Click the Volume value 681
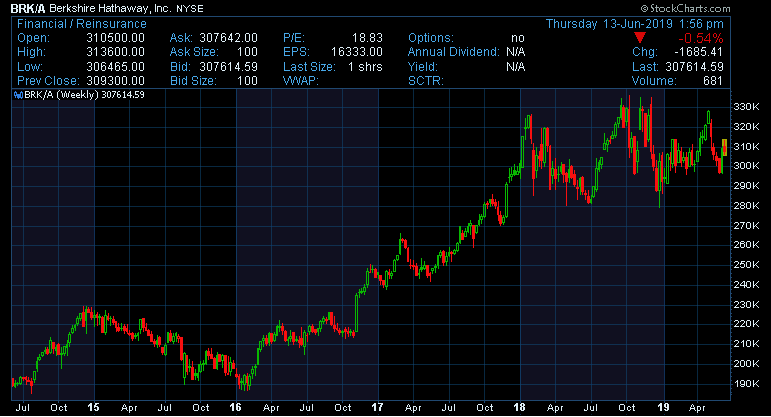 (x=712, y=81)
